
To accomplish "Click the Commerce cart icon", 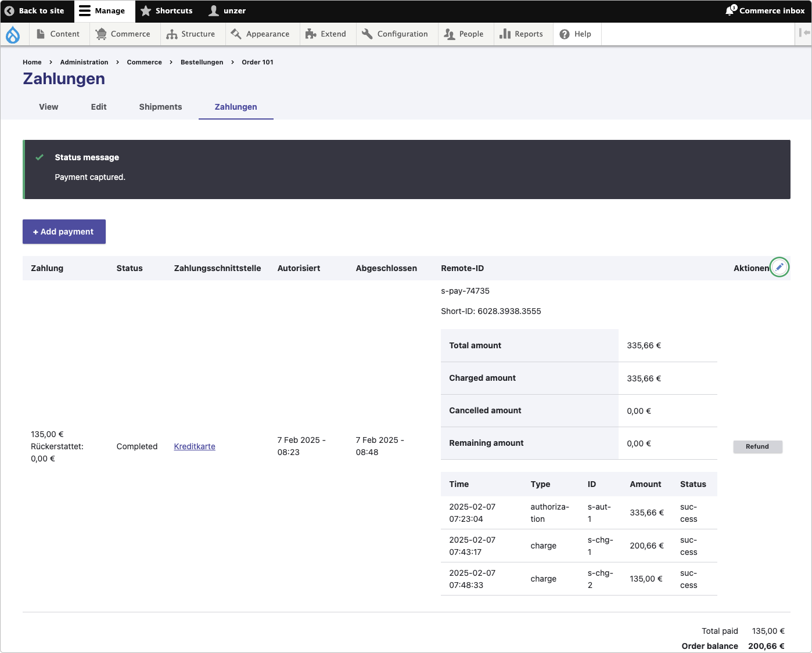I will coord(101,34).
